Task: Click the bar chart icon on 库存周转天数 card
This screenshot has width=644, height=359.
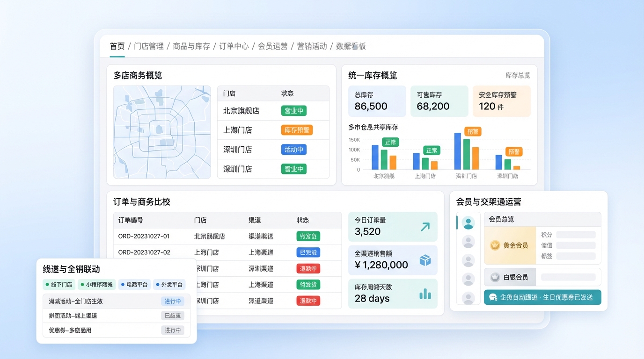Action: (425, 294)
